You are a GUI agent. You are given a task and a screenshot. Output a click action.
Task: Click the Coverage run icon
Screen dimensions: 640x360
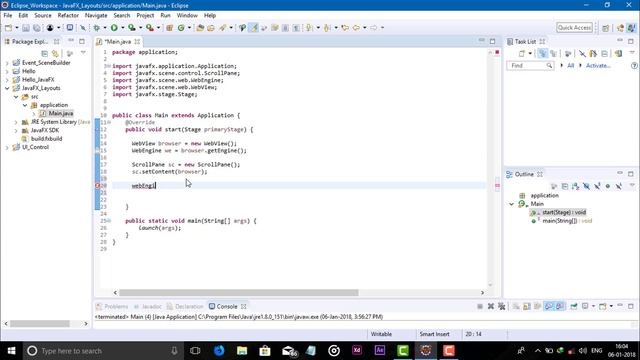click(x=131, y=28)
